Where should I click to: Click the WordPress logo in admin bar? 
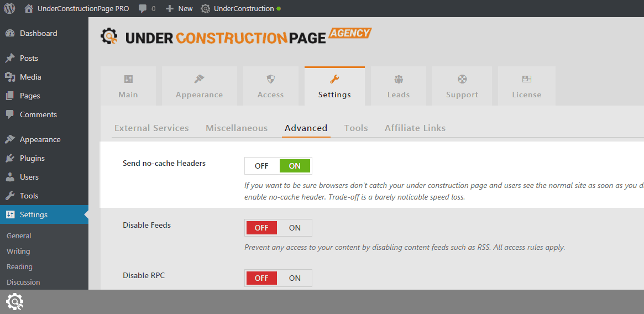tap(9, 8)
